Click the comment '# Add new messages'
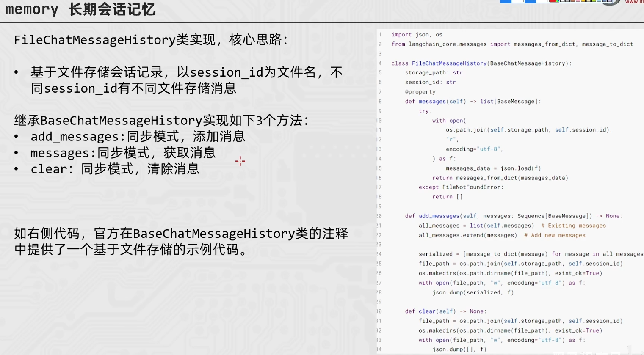644x355 pixels. (555, 235)
